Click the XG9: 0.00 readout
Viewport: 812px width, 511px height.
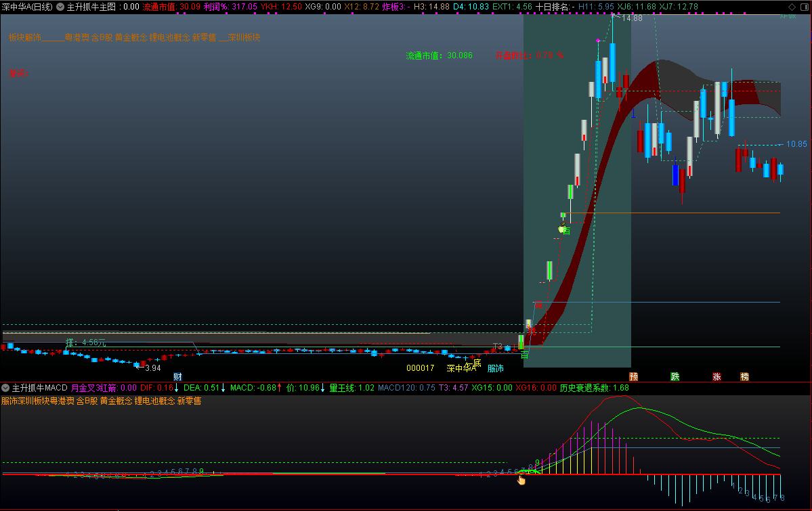coord(323,7)
